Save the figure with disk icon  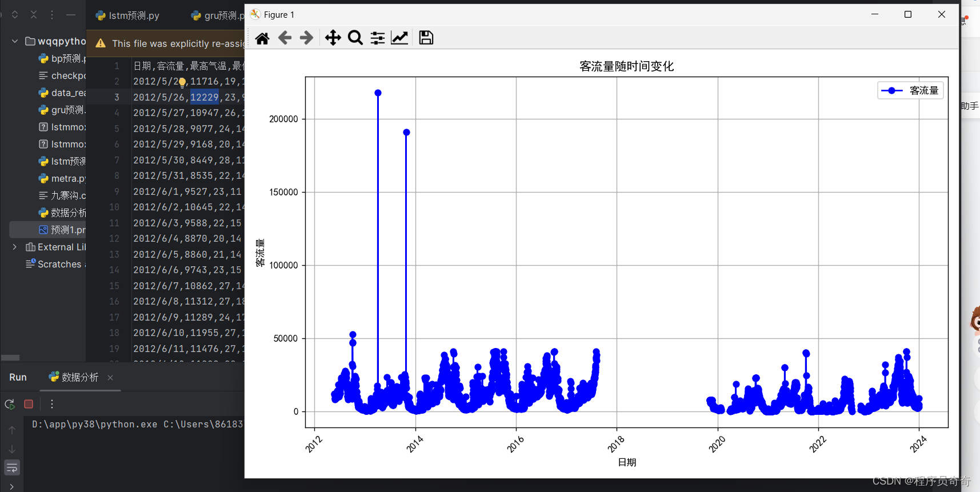(x=426, y=38)
